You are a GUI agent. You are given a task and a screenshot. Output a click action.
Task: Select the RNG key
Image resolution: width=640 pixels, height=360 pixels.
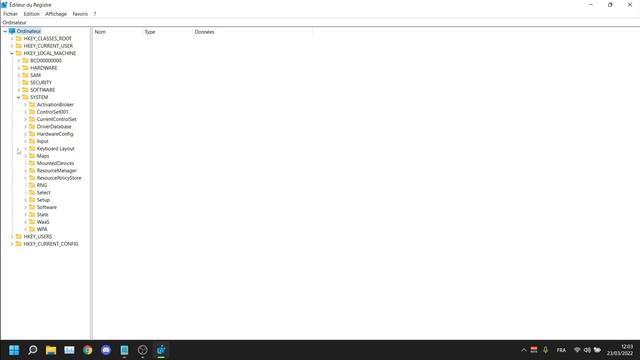(x=42, y=185)
